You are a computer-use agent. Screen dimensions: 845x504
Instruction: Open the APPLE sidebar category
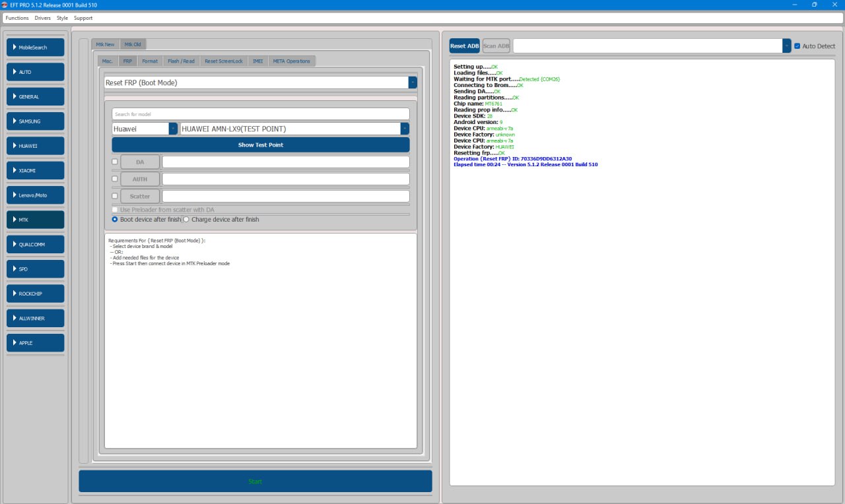click(36, 343)
